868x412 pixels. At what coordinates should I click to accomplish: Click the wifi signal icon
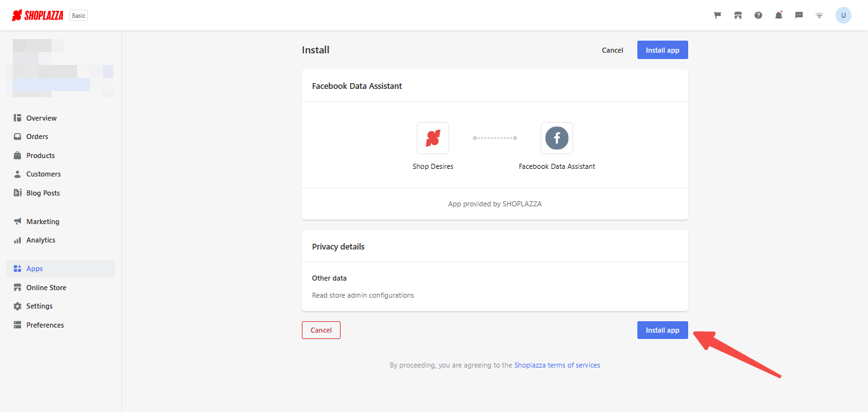click(819, 15)
